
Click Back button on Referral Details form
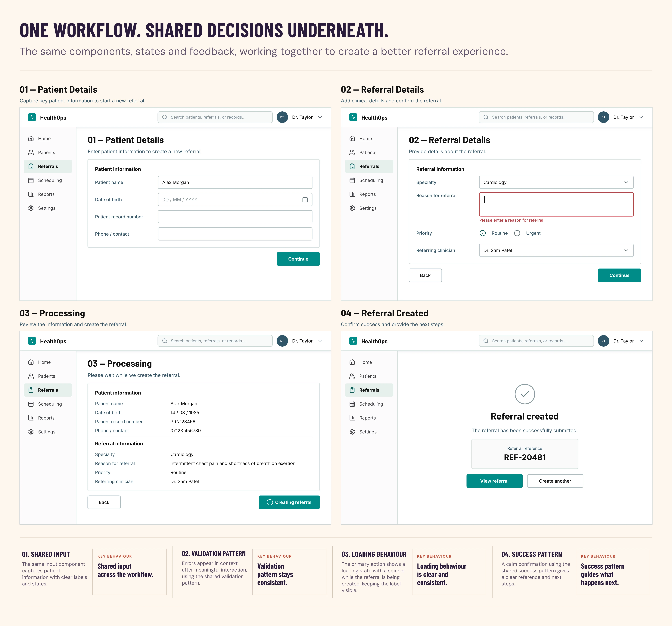[425, 275]
